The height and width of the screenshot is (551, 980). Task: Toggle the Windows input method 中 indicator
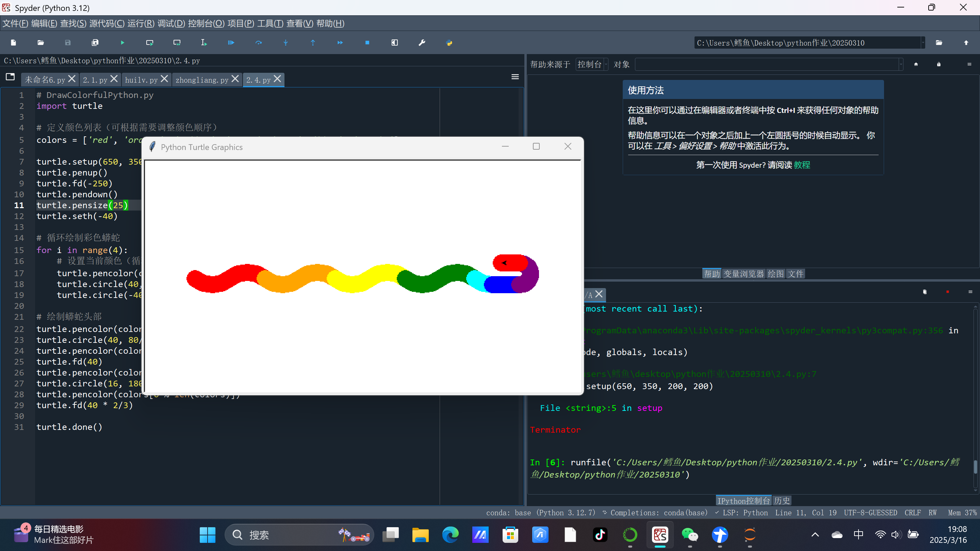858,535
